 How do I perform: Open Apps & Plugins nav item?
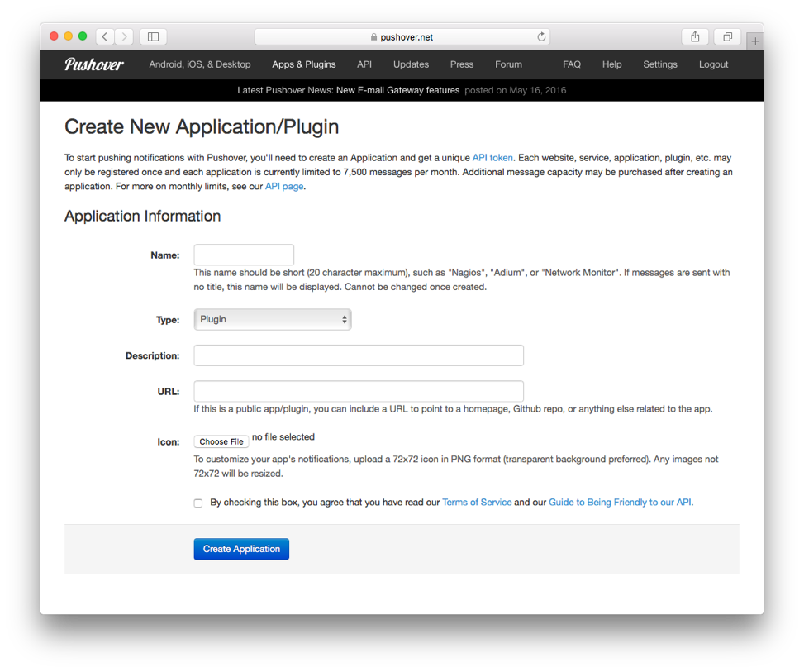point(303,64)
